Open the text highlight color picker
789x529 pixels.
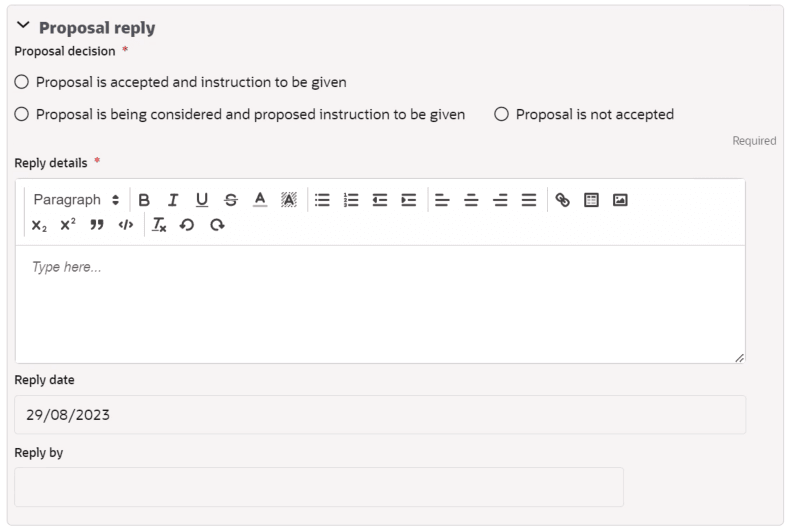click(289, 200)
